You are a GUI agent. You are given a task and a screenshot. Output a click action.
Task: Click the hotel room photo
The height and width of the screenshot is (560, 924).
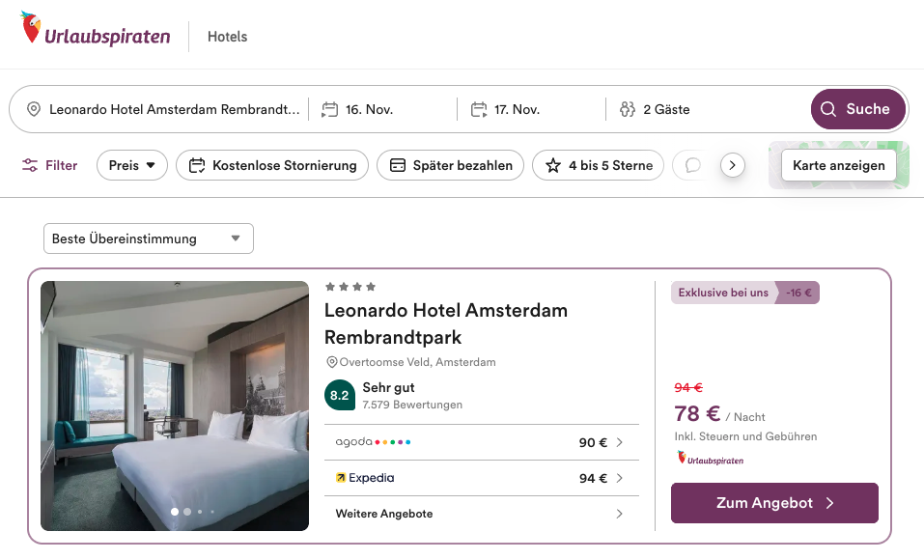175,406
